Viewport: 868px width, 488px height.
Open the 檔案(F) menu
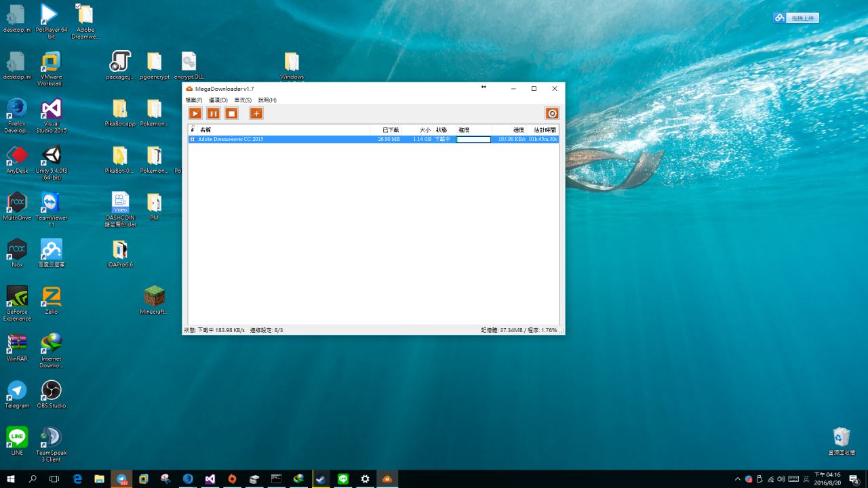[194, 100]
